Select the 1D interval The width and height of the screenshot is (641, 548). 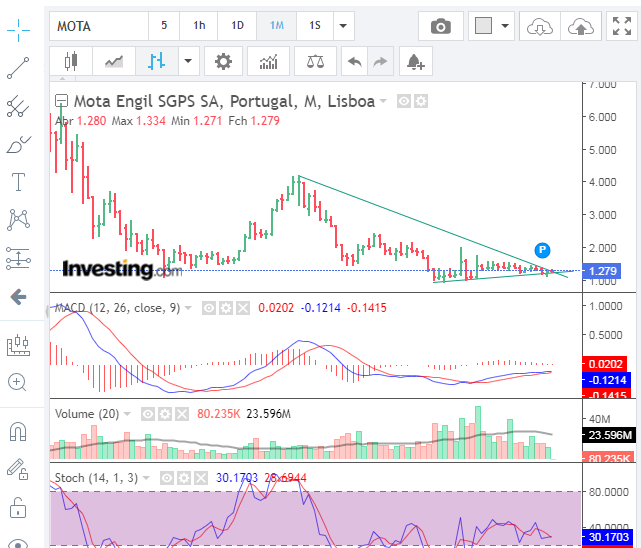click(x=238, y=26)
